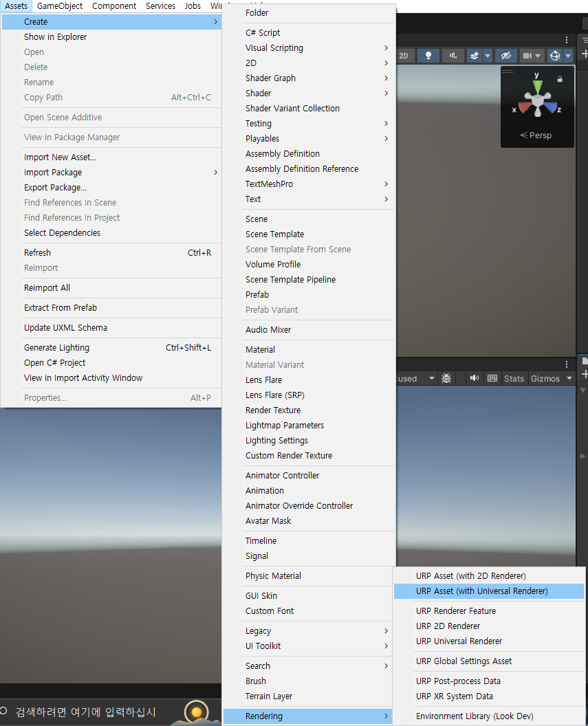Create a new C# Script
Viewport: 588px width, 726px height.
pos(309,32)
